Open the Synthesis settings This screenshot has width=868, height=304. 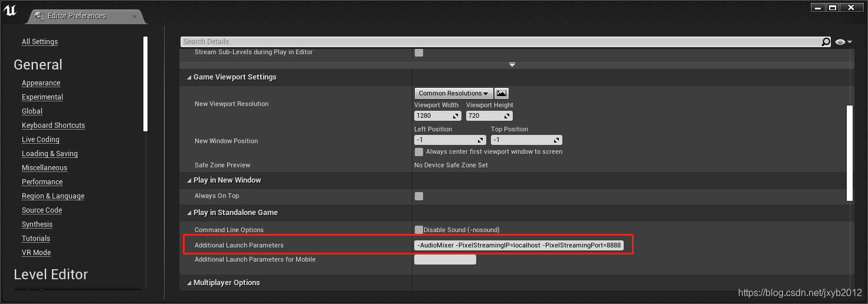37,224
